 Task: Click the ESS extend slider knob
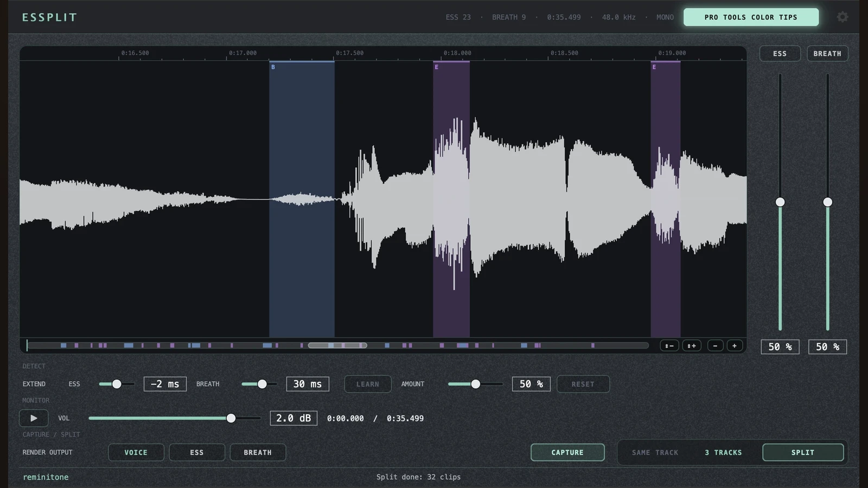pos(117,384)
